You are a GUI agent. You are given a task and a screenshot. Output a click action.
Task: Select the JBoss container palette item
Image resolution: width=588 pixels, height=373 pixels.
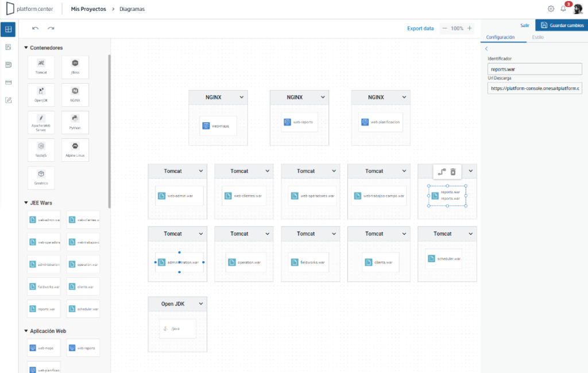click(75, 67)
